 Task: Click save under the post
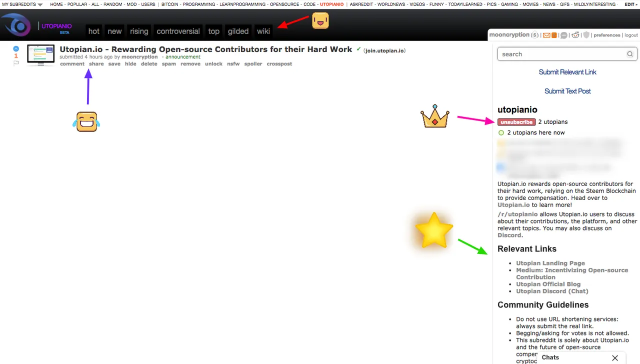(114, 64)
